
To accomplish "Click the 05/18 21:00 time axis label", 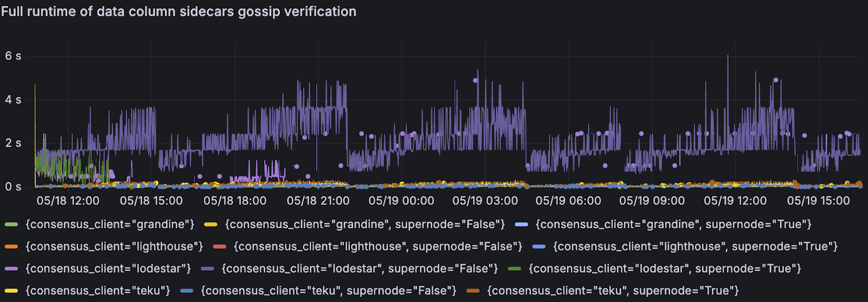I will point(318,201).
